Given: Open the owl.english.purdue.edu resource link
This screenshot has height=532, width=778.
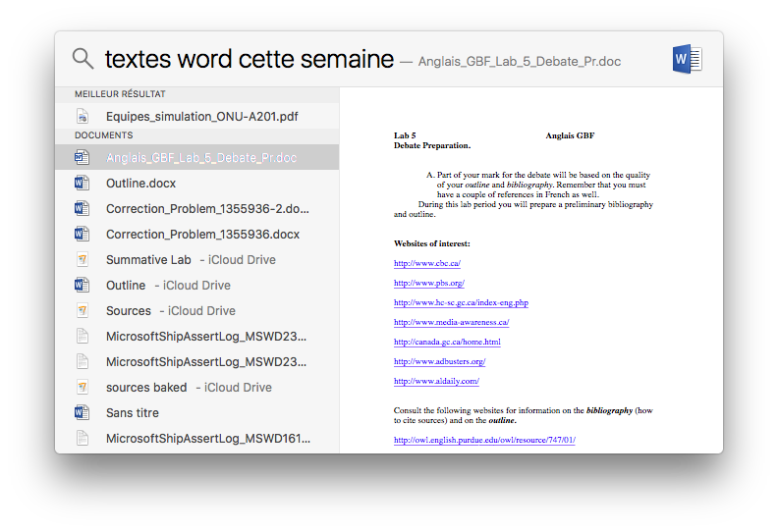Looking at the screenshot, I should (x=484, y=440).
